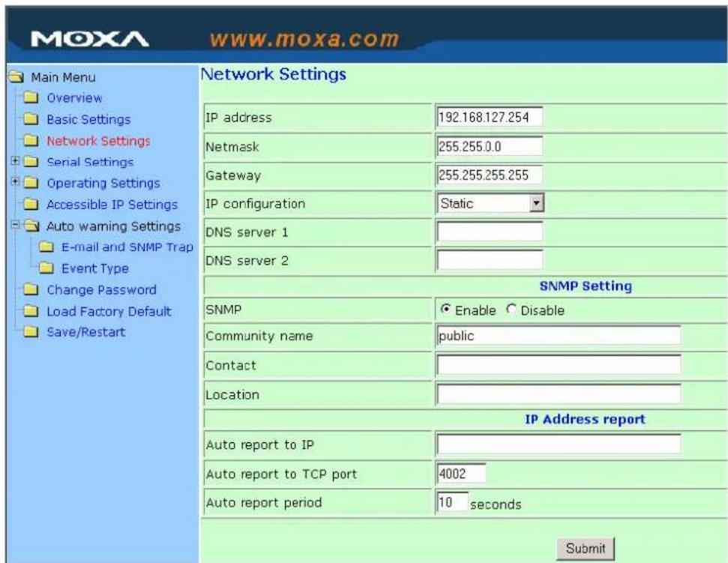Click the SNMP Setting section heading
The height and width of the screenshot is (563, 728).
(586, 286)
